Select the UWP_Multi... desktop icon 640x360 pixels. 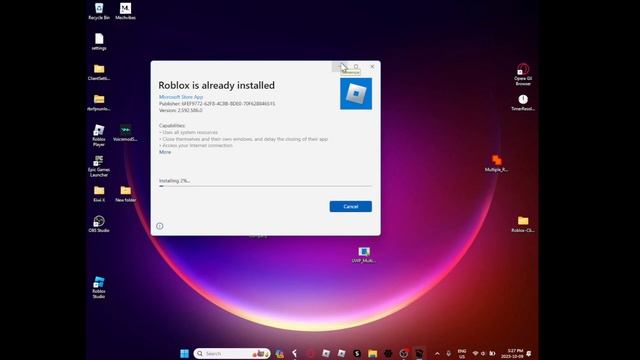pyautogui.click(x=364, y=254)
